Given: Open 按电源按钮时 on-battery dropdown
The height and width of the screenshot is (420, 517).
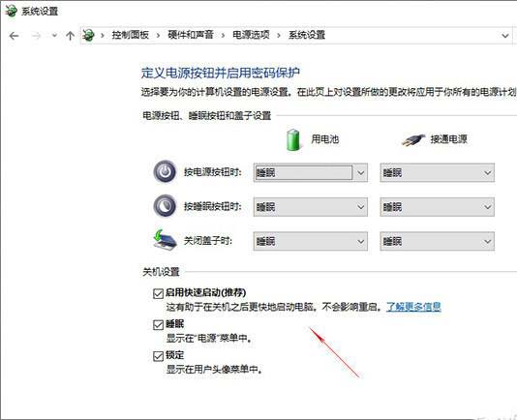Looking at the screenshot, I should point(310,172).
